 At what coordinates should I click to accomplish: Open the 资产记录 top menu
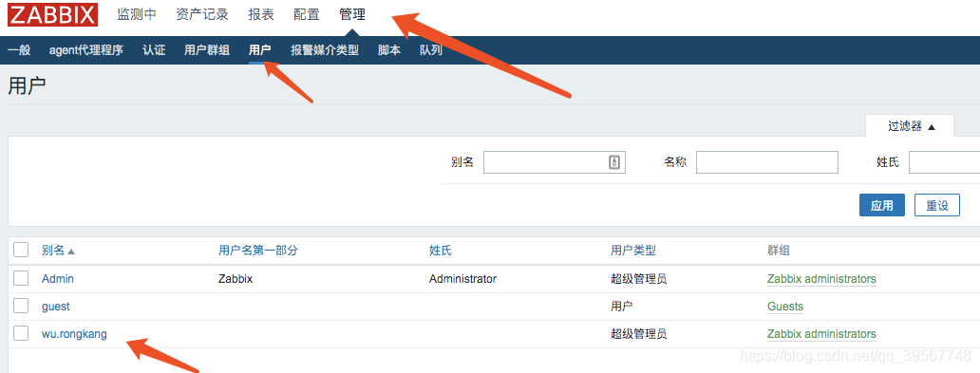pos(202,15)
